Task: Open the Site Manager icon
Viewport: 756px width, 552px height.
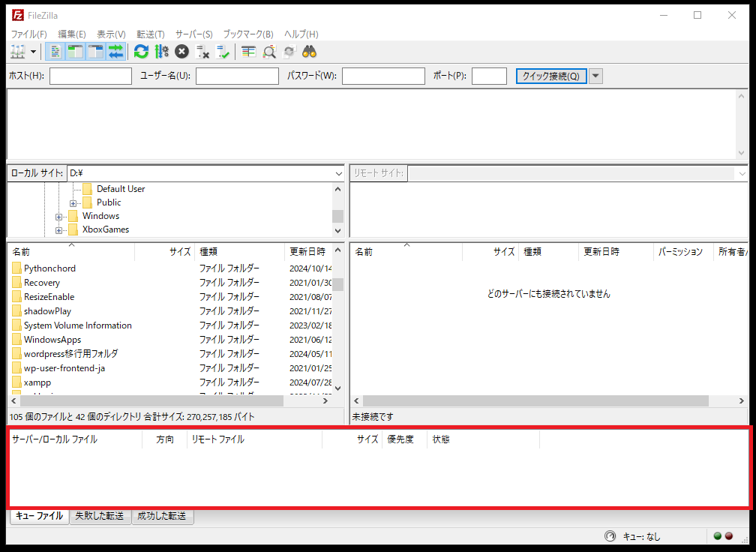Action: point(18,52)
